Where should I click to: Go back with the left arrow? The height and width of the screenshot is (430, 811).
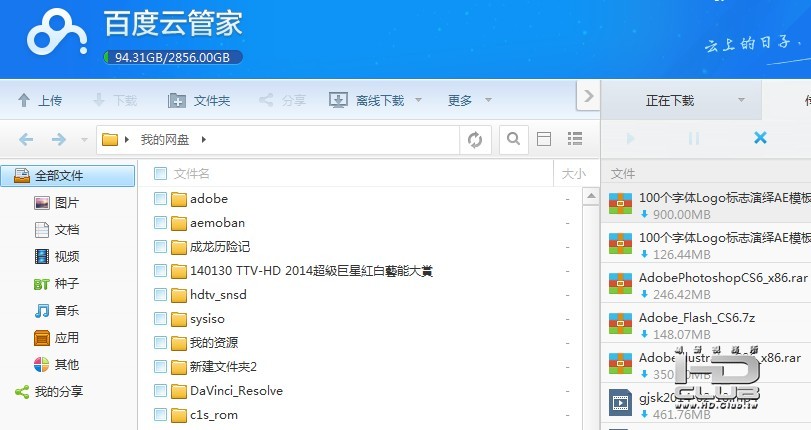coord(26,139)
